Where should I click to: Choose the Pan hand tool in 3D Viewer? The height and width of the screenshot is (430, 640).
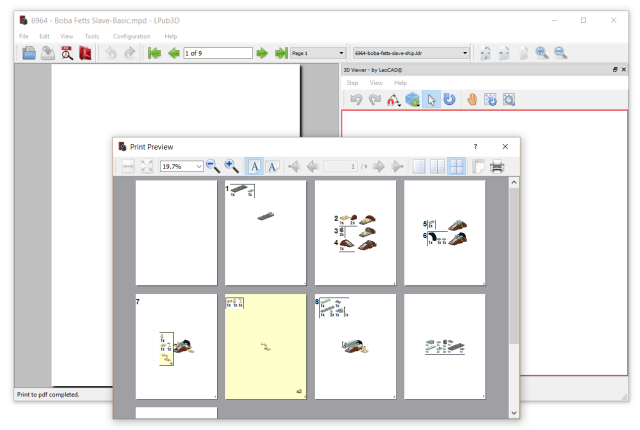pos(472,100)
